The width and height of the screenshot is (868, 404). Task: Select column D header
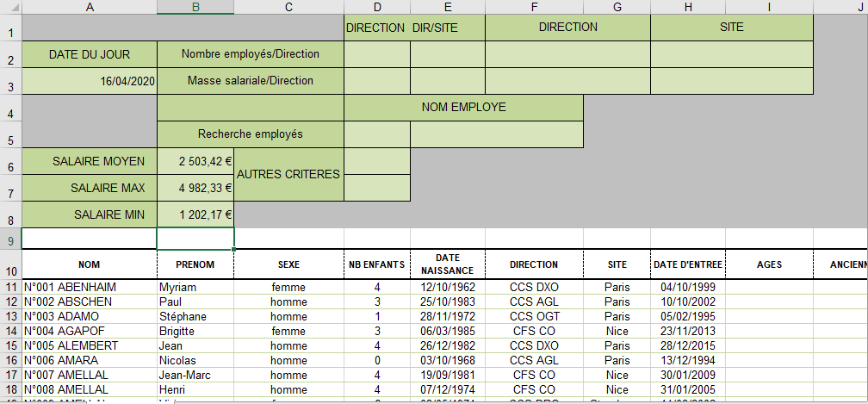pos(377,7)
